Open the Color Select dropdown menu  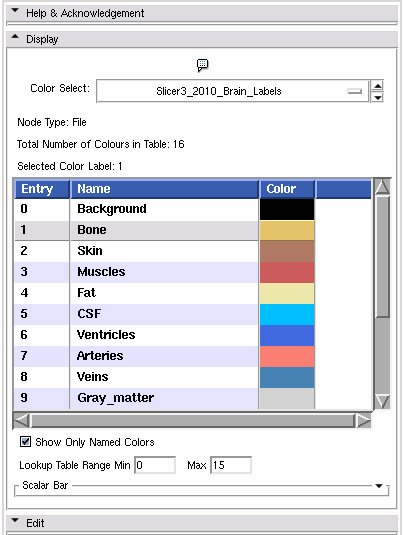pyautogui.click(x=233, y=91)
